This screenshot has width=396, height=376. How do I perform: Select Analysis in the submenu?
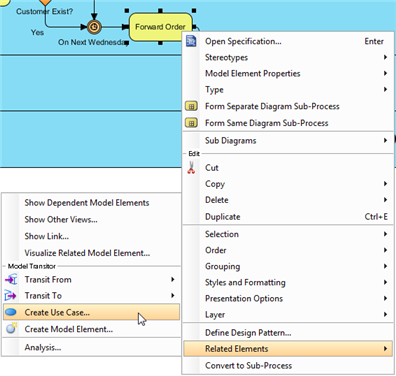point(91,347)
